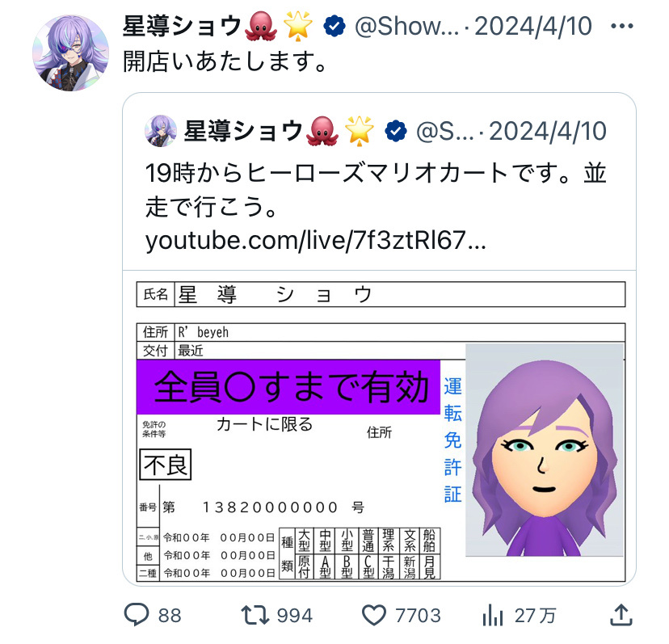
Task: Click the main tweet's verified badge
Action: click(x=334, y=26)
